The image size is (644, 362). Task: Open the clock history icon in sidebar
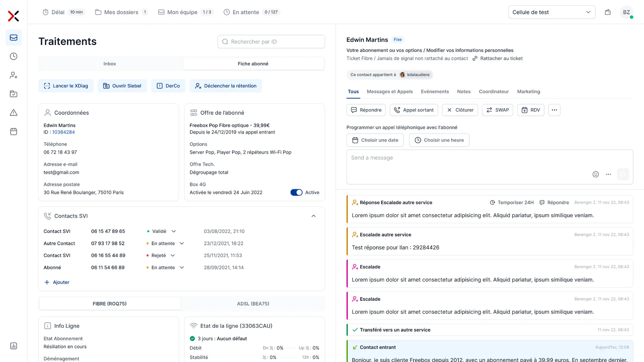[x=14, y=56]
